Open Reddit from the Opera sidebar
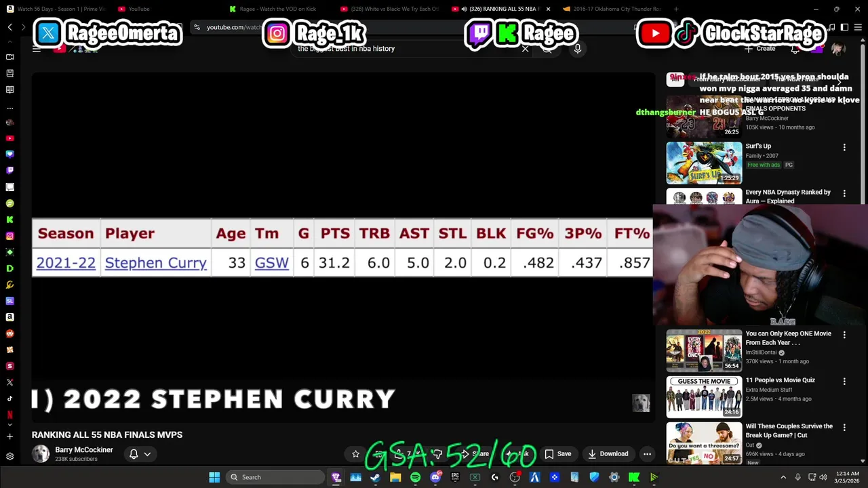The width and height of the screenshot is (868, 488). [9, 333]
